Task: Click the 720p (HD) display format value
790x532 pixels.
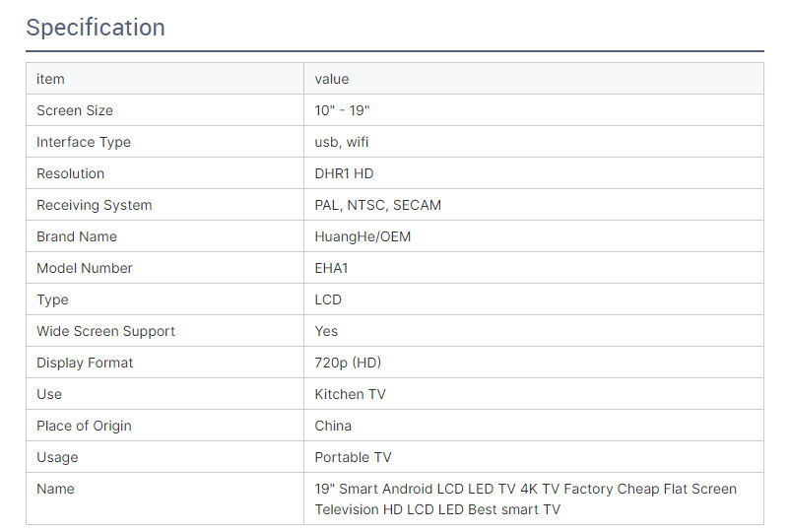Action: coord(348,363)
